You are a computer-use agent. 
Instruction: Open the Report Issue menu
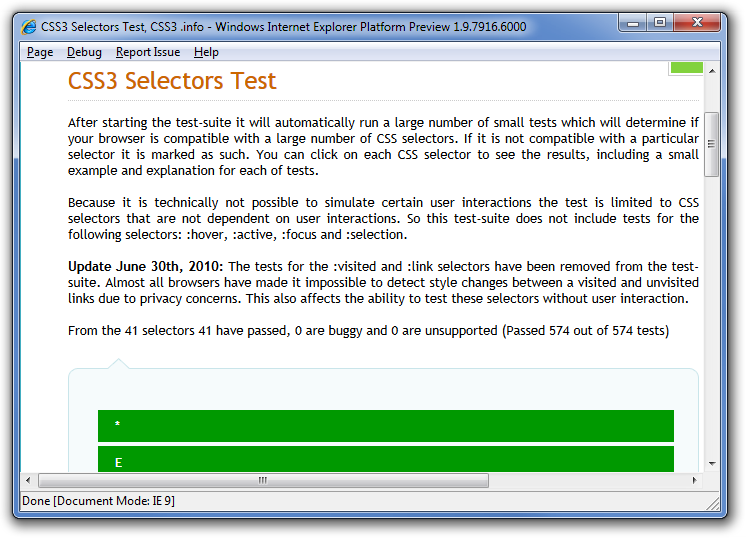[x=148, y=52]
